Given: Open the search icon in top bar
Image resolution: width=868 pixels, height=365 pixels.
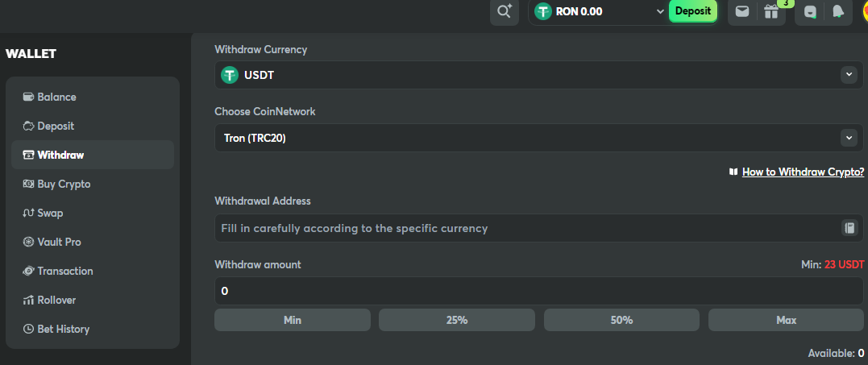Looking at the screenshot, I should [x=505, y=11].
